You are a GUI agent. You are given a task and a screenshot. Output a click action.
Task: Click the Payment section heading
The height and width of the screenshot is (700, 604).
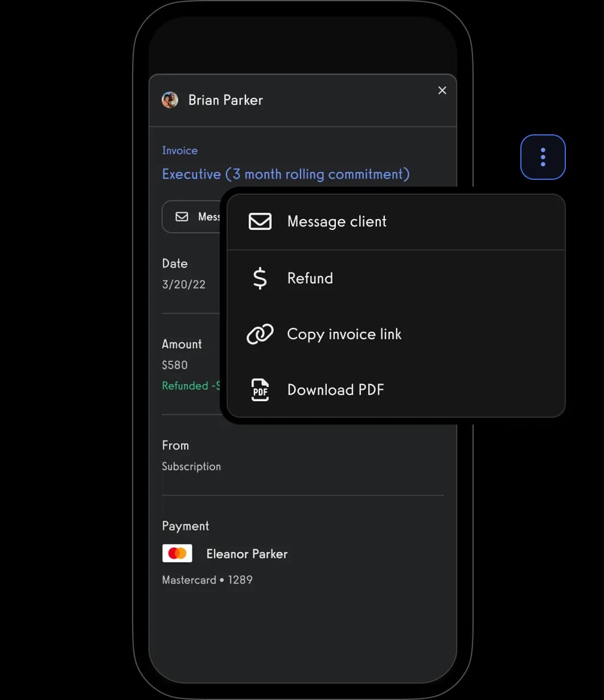tap(186, 526)
